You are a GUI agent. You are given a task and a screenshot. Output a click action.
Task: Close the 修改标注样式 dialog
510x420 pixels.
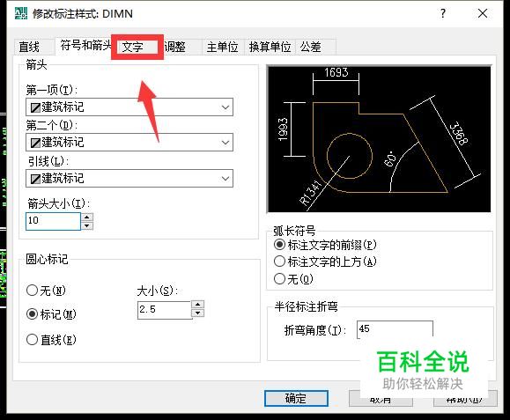tap(483, 13)
